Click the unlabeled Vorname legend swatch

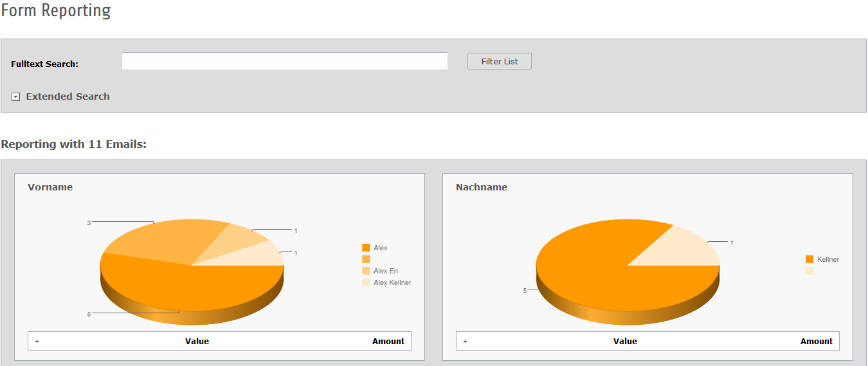click(366, 259)
